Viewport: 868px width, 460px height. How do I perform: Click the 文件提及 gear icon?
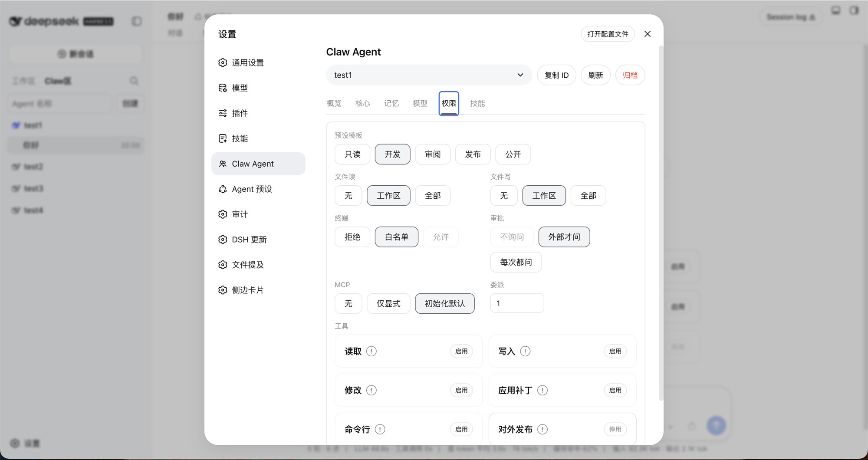[223, 265]
